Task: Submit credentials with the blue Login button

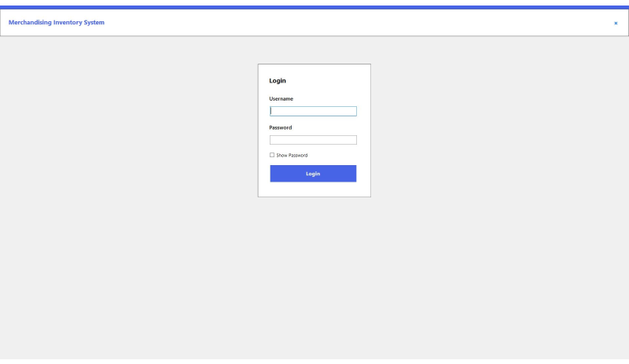Action: [x=313, y=174]
